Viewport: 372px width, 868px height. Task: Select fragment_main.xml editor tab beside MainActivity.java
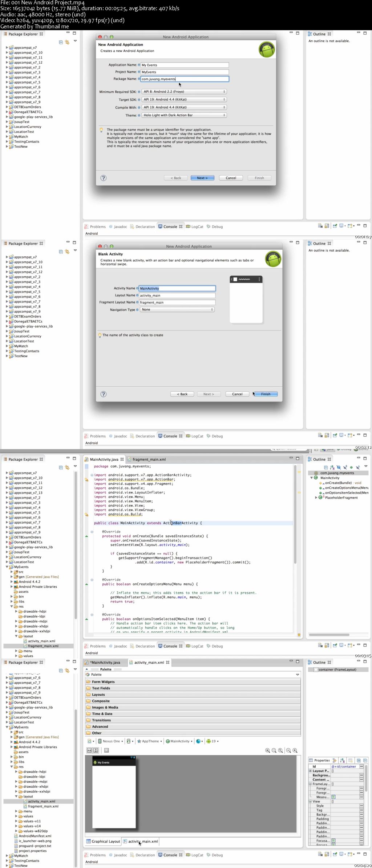149,459
